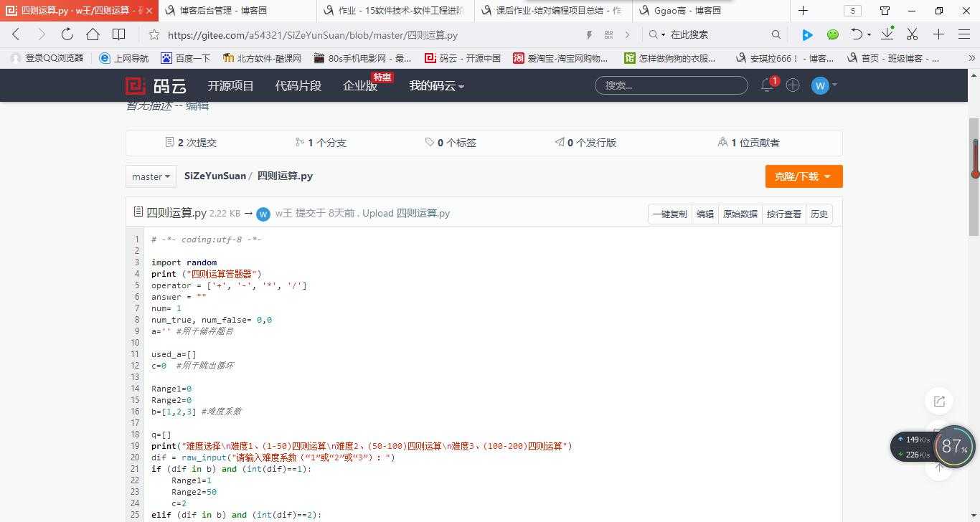Screen dimensions: 980x522
Task: Click the 一键复制 button
Action: (669, 214)
